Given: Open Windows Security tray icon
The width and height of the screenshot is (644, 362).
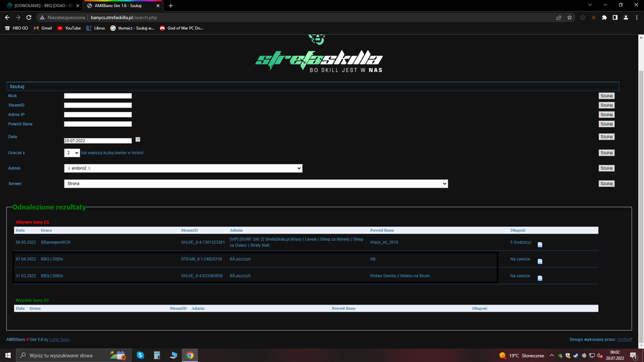Looking at the screenshot, I should click(568, 356).
